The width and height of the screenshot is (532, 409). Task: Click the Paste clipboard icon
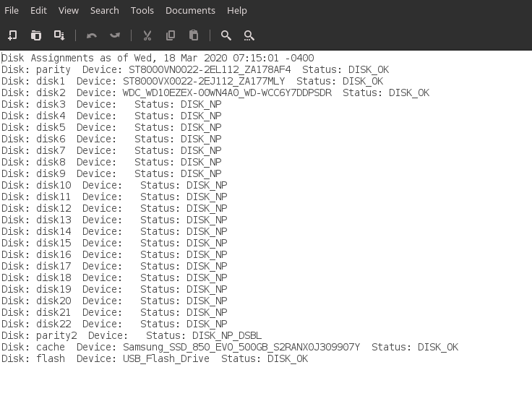(x=194, y=35)
